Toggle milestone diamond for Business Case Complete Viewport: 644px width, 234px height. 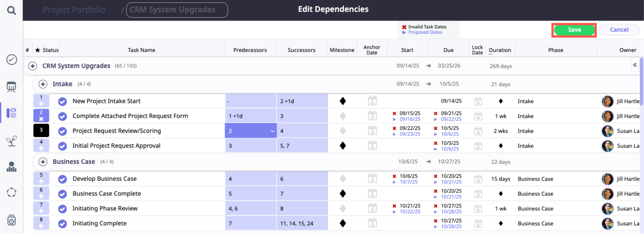pos(342,194)
